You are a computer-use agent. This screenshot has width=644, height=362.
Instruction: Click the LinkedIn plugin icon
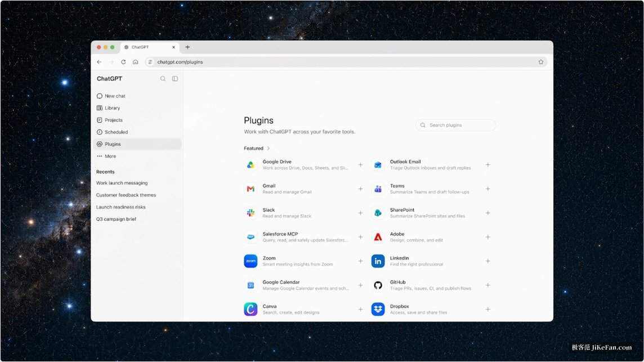pyautogui.click(x=378, y=261)
